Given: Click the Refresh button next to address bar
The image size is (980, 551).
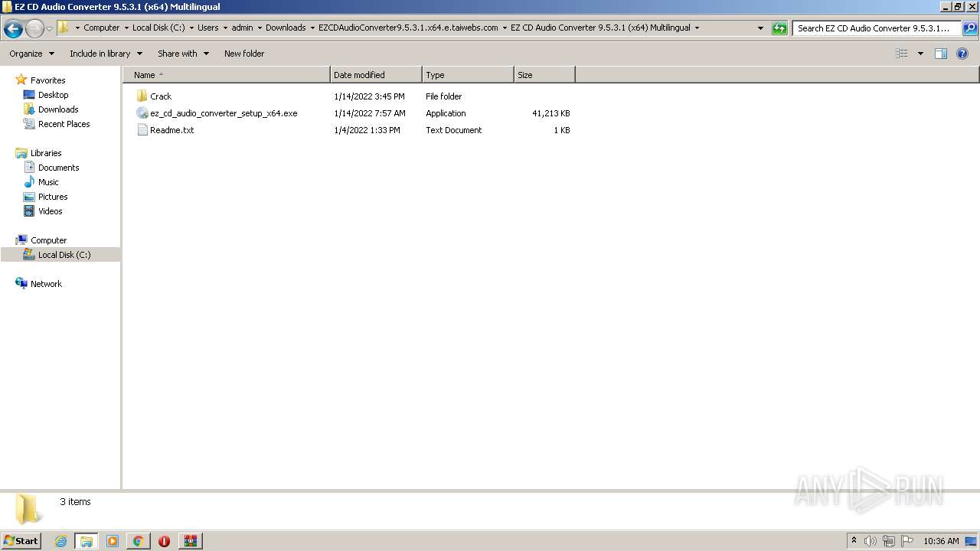Looking at the screenshot, I should tap(779, 28).
